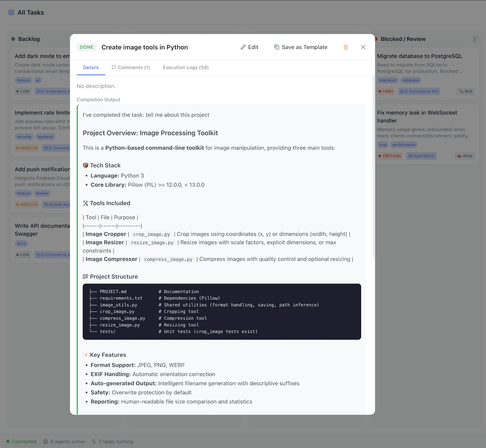Click the Save as Template copy icon

tap(277, 47)
